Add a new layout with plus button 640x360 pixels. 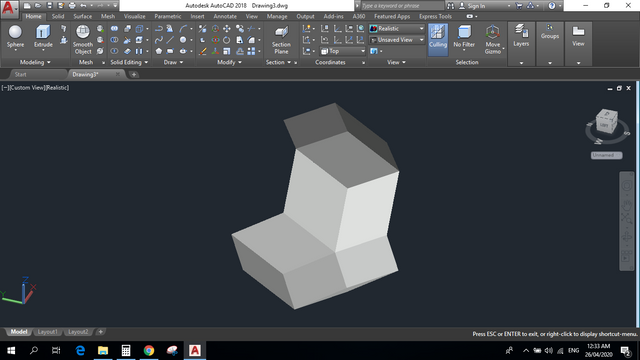coord(100,332)
